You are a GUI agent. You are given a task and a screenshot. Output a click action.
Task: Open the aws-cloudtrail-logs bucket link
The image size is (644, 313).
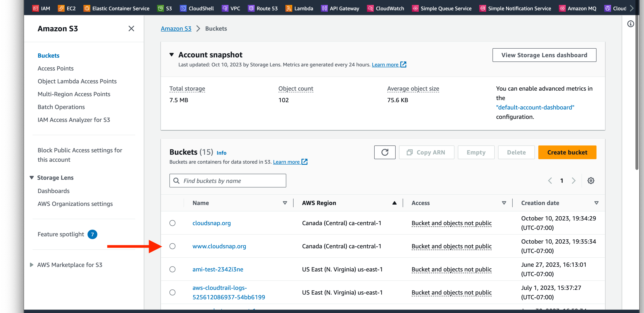[229, 292]
